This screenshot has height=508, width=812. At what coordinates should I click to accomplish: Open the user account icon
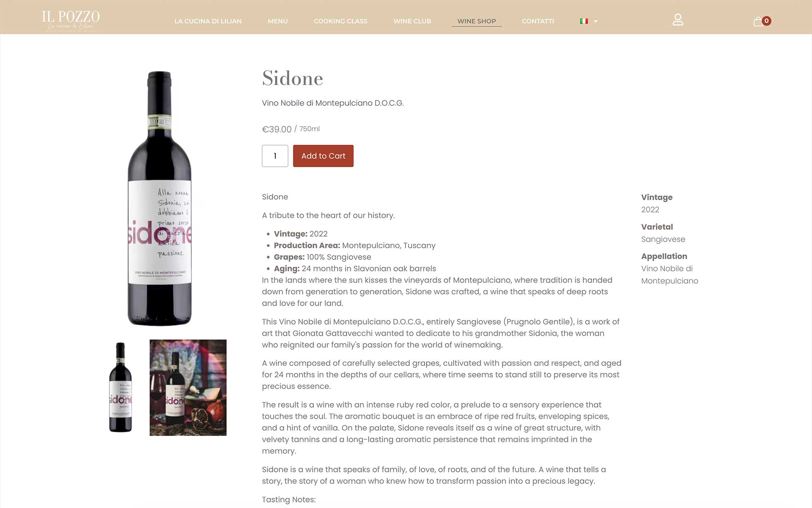point(678,20)
